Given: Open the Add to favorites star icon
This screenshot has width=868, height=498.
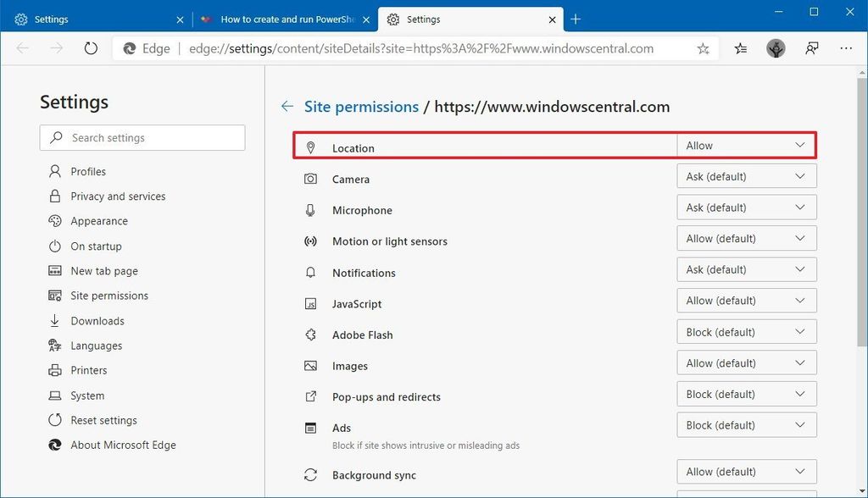Looking at the screenshot, I should tap(703, 48).
